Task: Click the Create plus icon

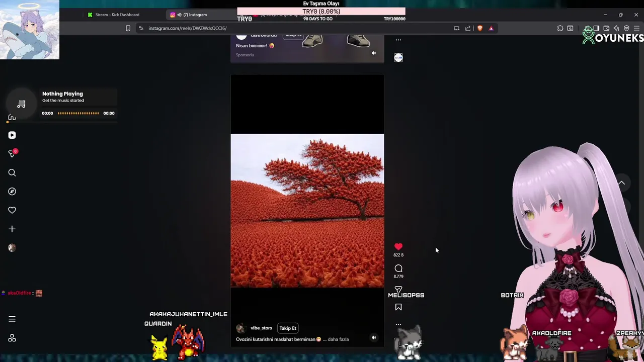Action: coord(12,229)
